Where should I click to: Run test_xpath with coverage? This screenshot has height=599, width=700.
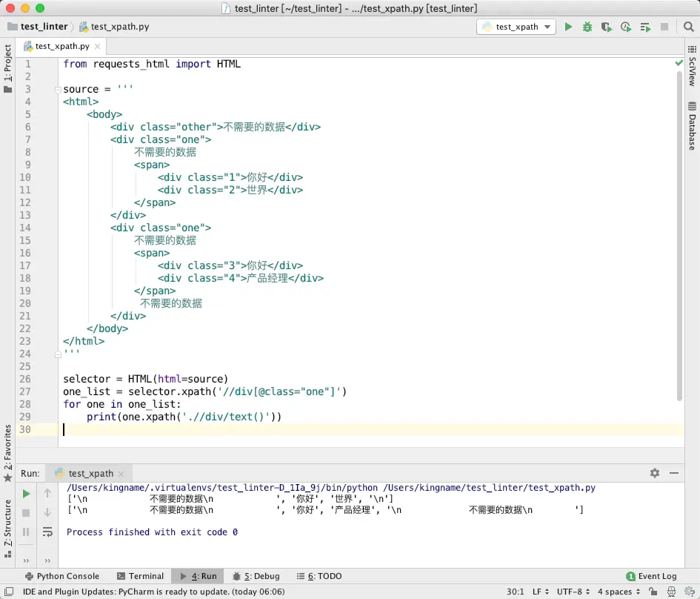(x=607, y=27)
